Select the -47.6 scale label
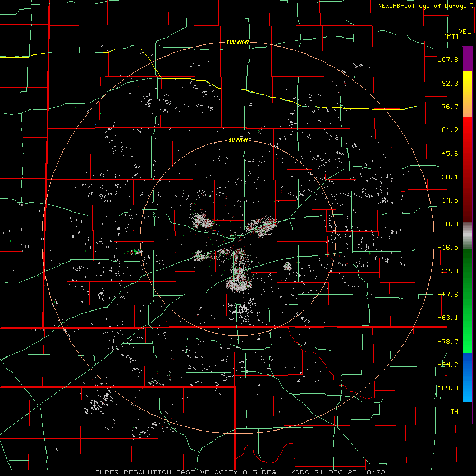Image resolution: width=476 pixels, height=476 pixels. [448, 295]
